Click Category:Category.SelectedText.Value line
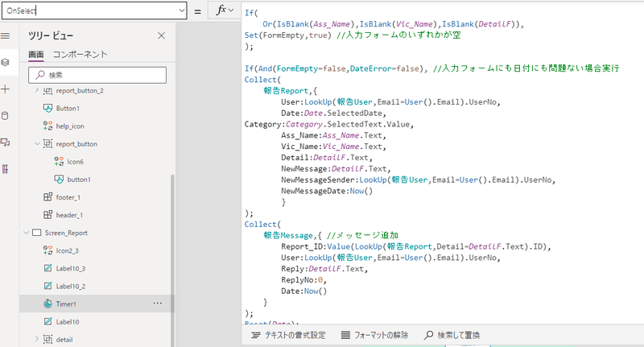The width and height of the screenshot is (644, 347). click(329, 125)
